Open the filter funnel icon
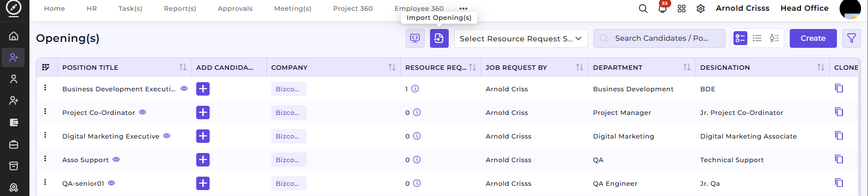The image size is (868, 196). coord(851,38)
